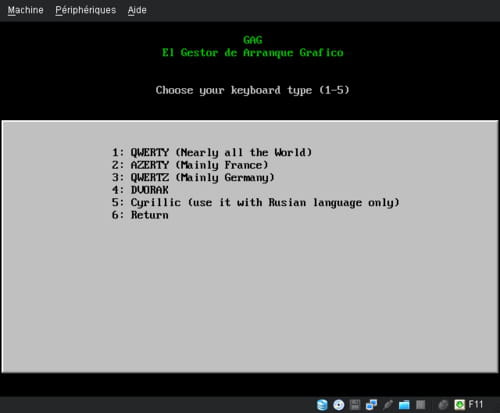Open the Périphériques menu
Screen dimensions: 500x413
pyautogui.click(x=86, y=10)
